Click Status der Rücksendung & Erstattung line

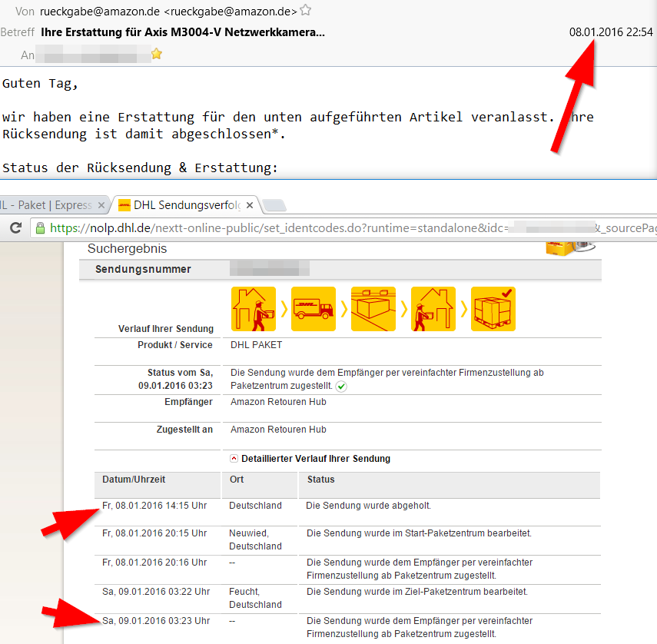pos(140,168)
